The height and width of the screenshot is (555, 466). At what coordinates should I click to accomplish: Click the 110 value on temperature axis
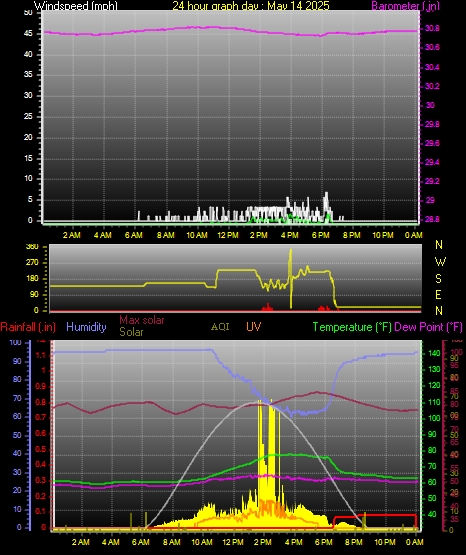pos(434,402)
